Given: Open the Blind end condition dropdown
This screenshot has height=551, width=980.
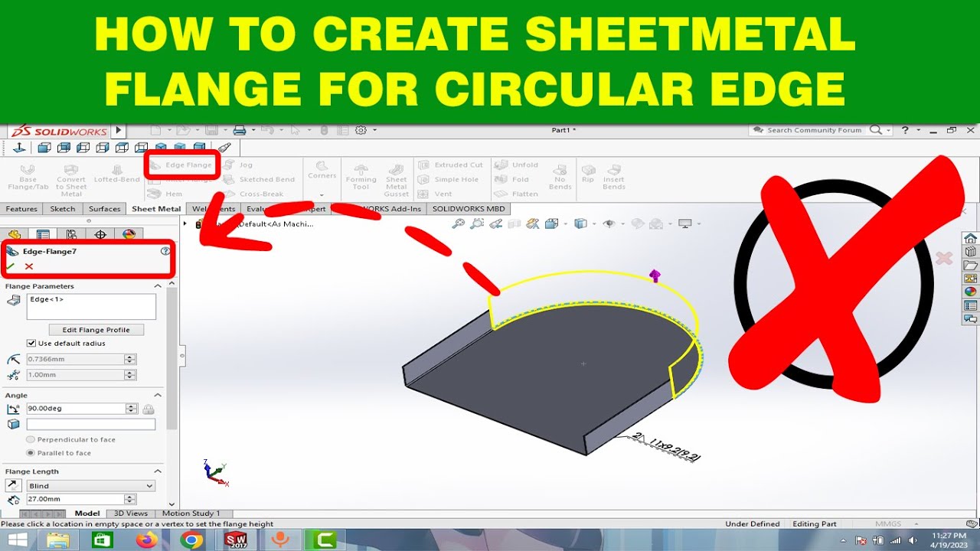Looking at the screenshot, I should click(90, 486).
